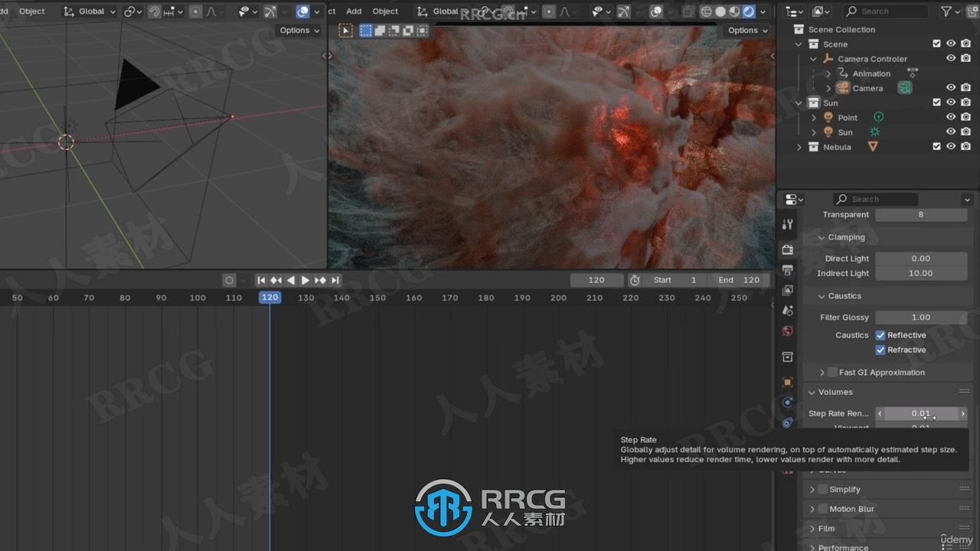The width and height of the screenshot is (980, 551).
Task: Click the Point light data icon
Action: [878, 117]
